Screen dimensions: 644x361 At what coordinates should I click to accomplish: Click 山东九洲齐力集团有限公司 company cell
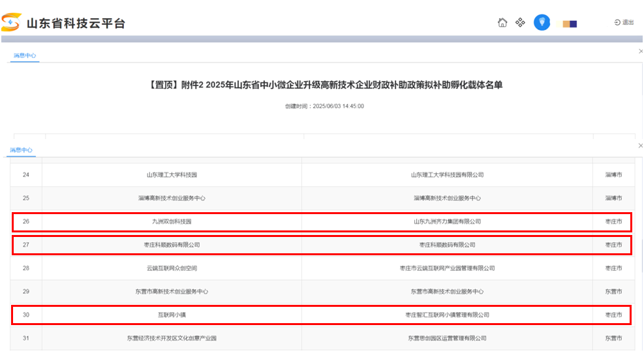(x=447, y=222)
